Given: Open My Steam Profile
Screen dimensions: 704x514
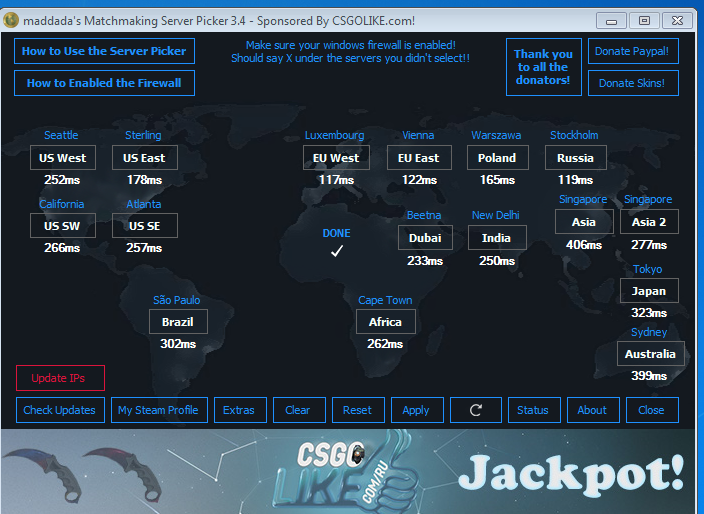Looking at the screenshot, I should pyautogui.click(x=158, y=410).
